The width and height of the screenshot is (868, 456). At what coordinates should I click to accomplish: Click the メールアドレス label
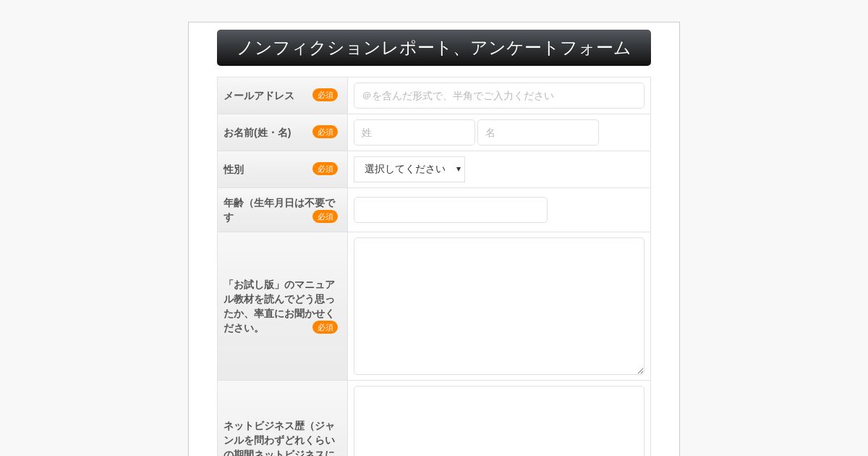tap(259, 96)
